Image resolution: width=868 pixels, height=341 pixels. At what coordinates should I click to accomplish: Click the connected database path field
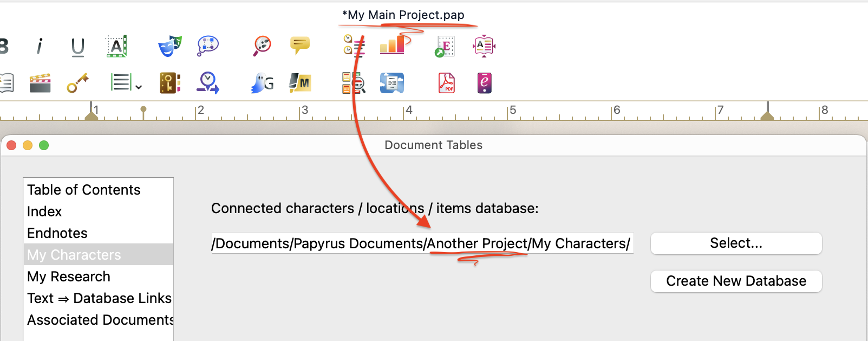(422, 243)
